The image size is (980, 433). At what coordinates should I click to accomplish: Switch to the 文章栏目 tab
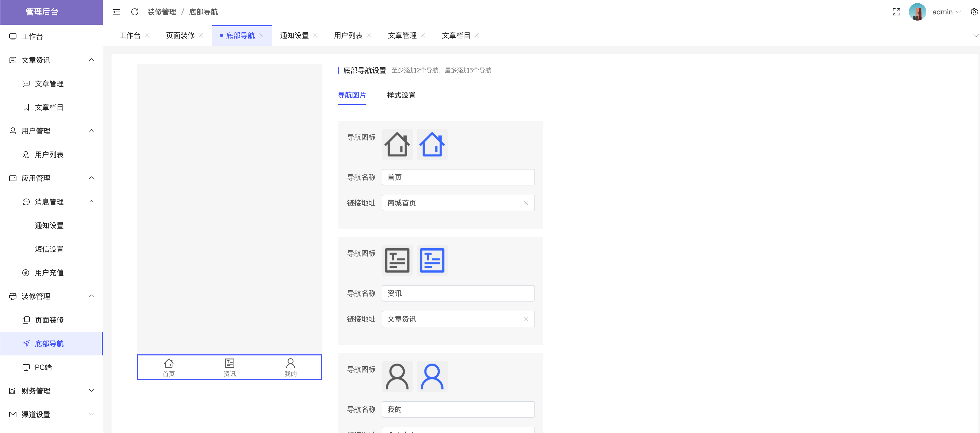[x=456, y=35]
